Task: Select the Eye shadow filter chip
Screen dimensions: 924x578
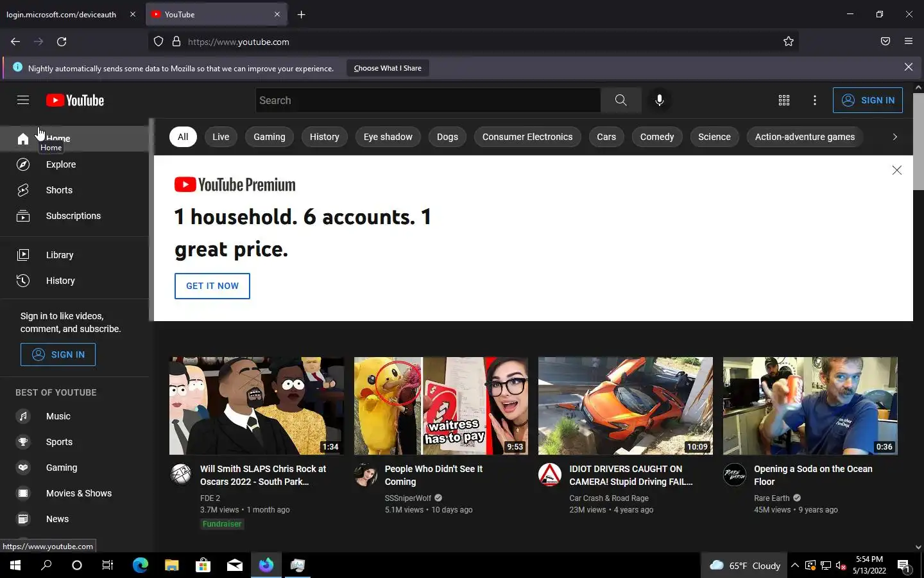Action: click(388, 137)
